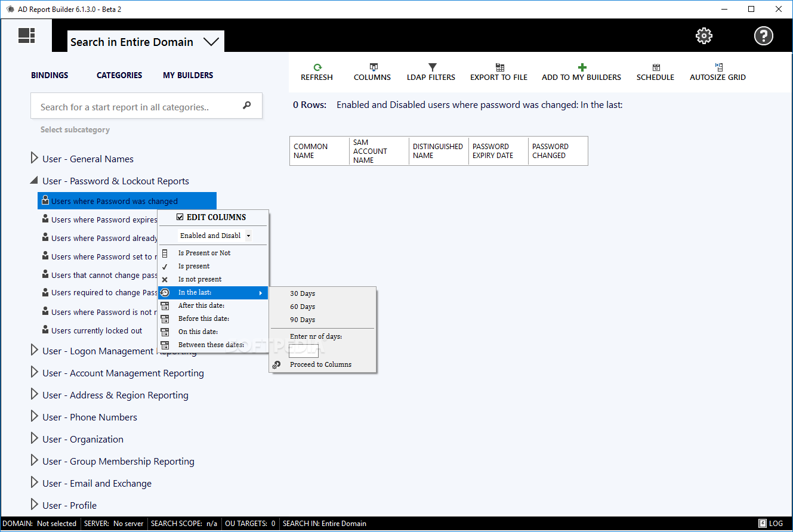Click the gear icon beside Proceed to Columns

[276, 364]
